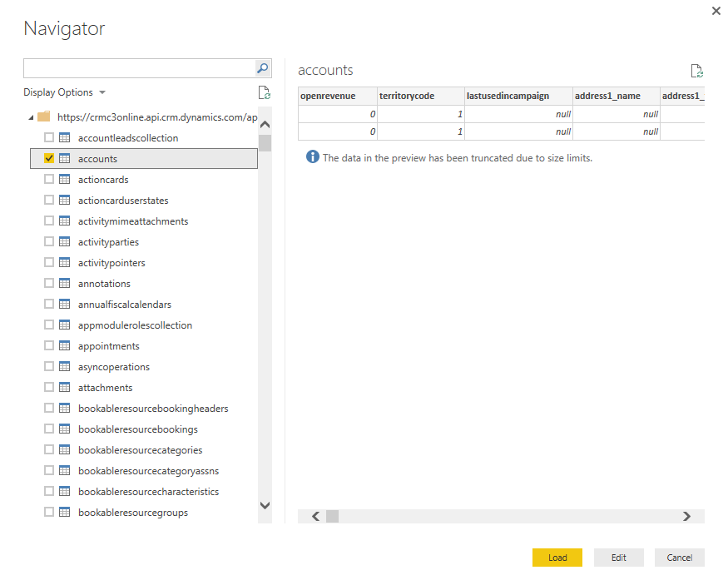Click table icon beside appmodulerolescollection
The image size is (728, 580).
pyautogui.click(x=65, y=325)
